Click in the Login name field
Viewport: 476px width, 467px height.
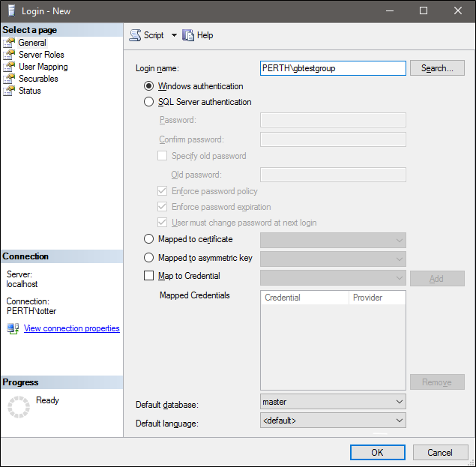tap(333, 68)
